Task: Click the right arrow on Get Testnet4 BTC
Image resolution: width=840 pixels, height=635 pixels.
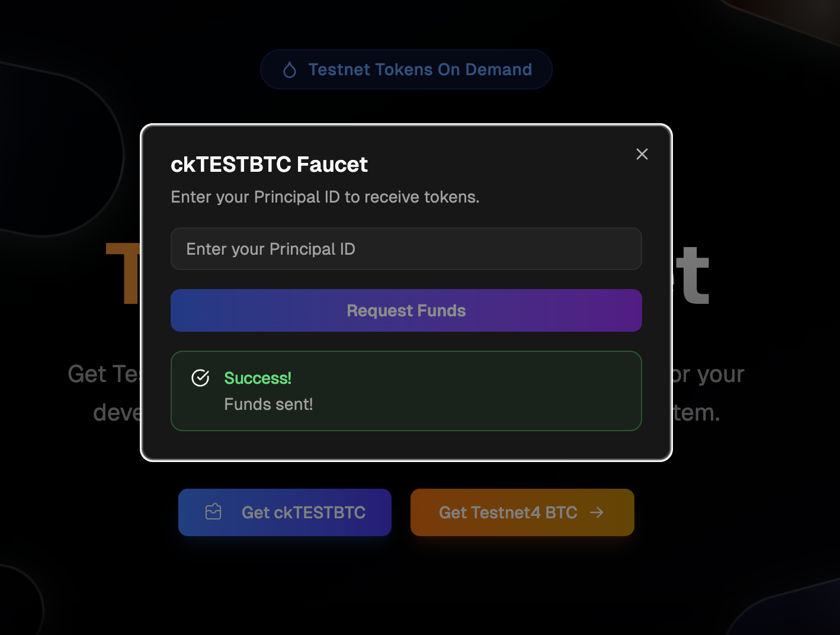Action: tap(597, 512)
